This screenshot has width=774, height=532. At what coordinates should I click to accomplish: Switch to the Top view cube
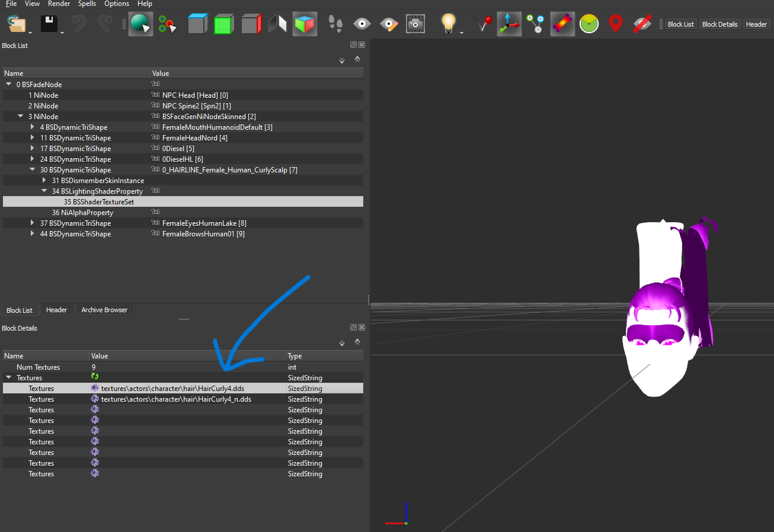[198, 24]
